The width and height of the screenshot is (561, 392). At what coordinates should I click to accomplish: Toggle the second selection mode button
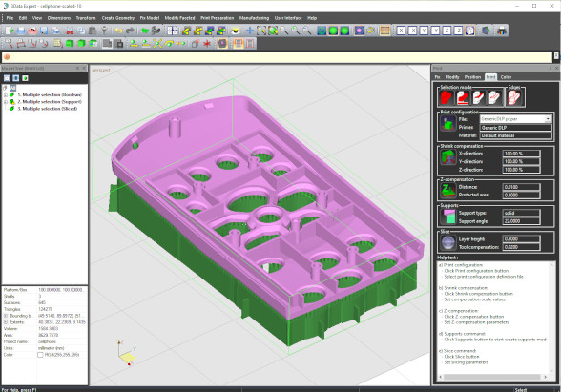coord(462,97)
